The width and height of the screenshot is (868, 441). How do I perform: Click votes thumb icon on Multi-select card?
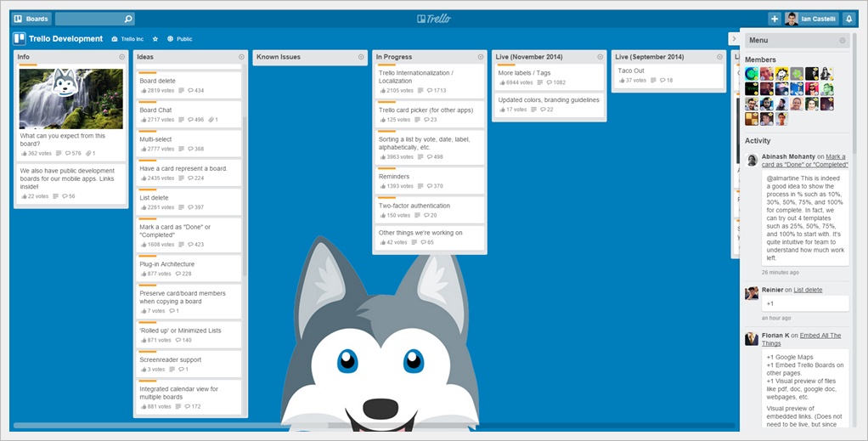coord(144,149)
